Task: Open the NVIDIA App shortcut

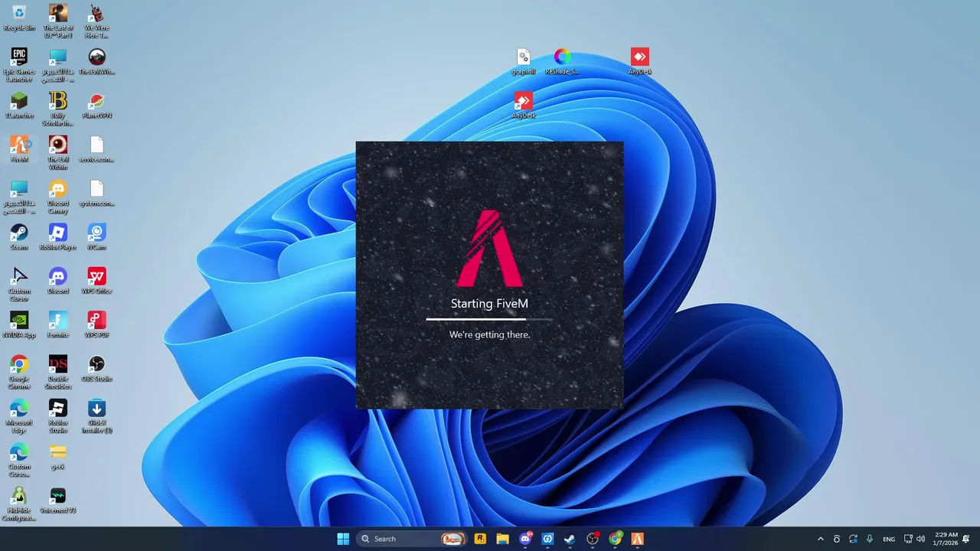Action: [x=19, y=324]
